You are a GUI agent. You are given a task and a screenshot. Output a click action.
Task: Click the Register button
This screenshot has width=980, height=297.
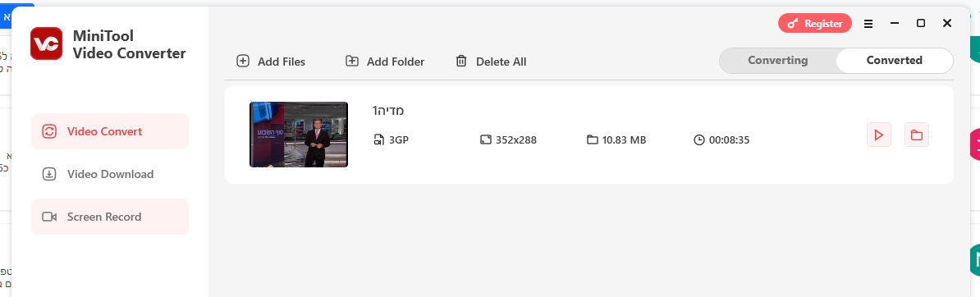coord(815,24)
